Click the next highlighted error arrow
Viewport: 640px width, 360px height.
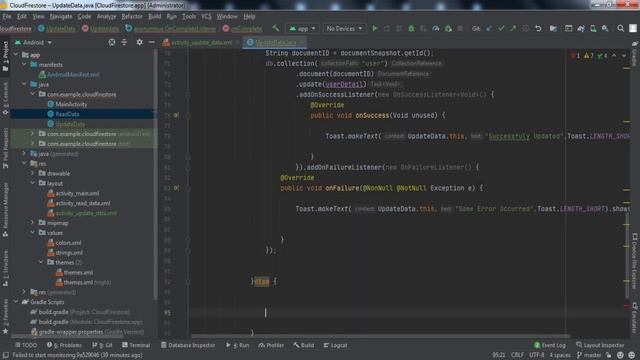[x=624, y=56]
